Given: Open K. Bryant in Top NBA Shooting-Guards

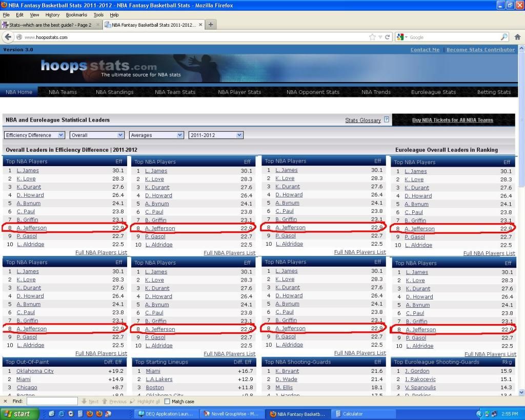Looking at the screenshot, I should point(287,371).
